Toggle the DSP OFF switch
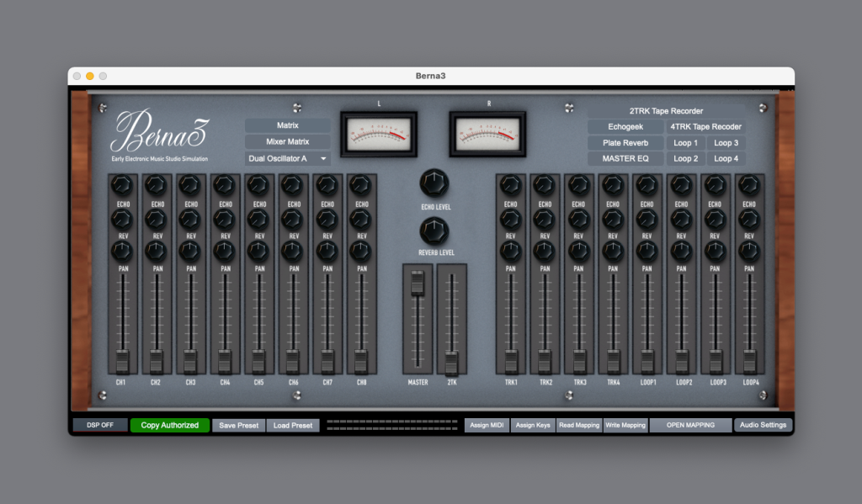Screen dimensions: 862x504 [x=99, y=425]
